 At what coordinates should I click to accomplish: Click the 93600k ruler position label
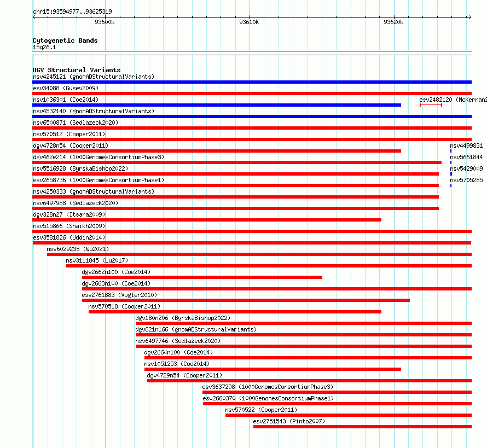pos(105,22)
